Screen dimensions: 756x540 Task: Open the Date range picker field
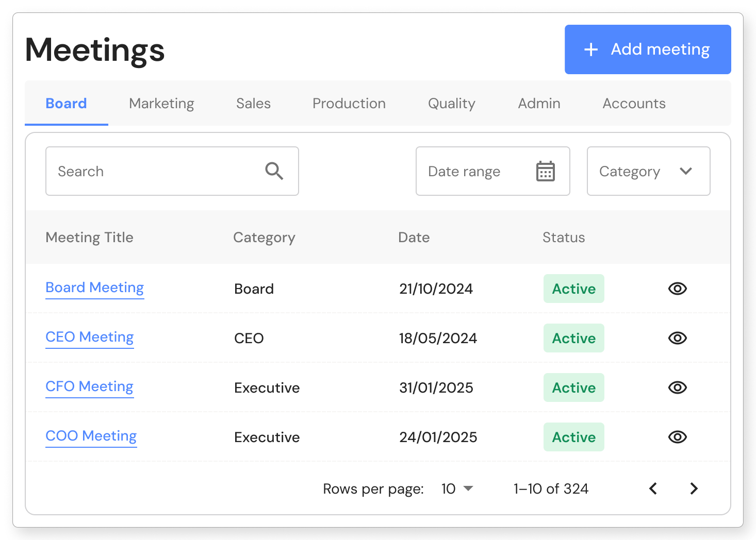tap(474, 171)
